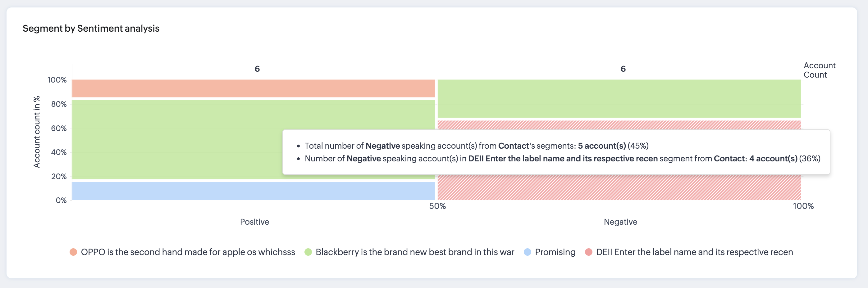Select the green Blackberry segment in Negative column
The width and height of the screenshot is (868, 288).
click(619, 99)
